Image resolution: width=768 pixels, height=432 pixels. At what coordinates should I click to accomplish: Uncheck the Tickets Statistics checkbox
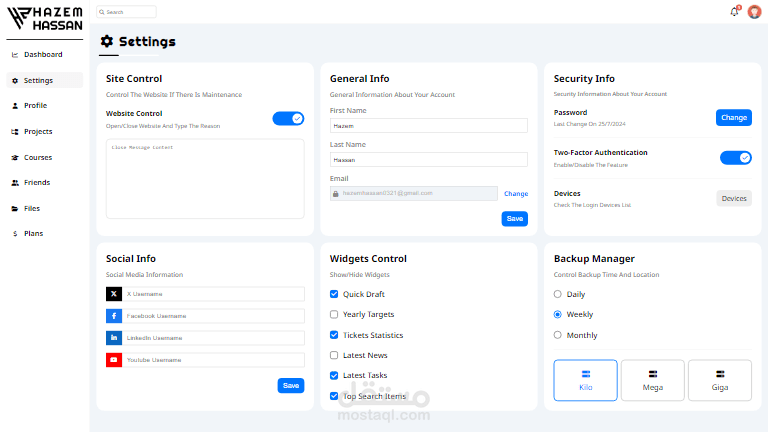334,335
